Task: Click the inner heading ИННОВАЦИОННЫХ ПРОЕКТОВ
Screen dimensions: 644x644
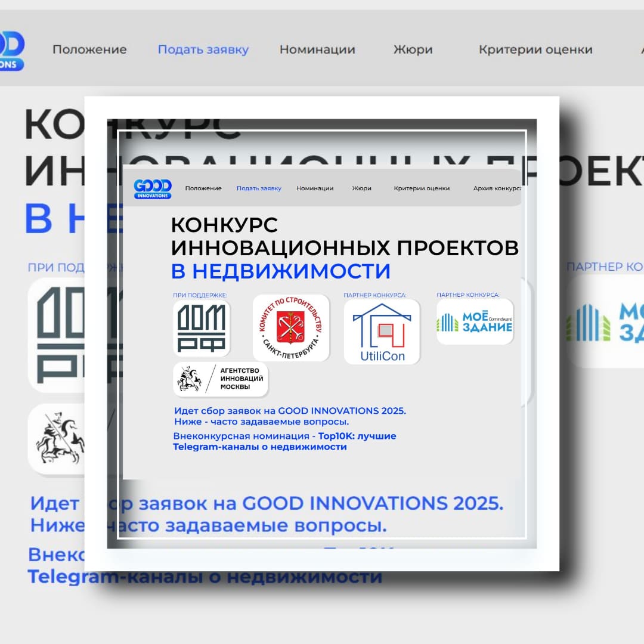Action: 345,247
